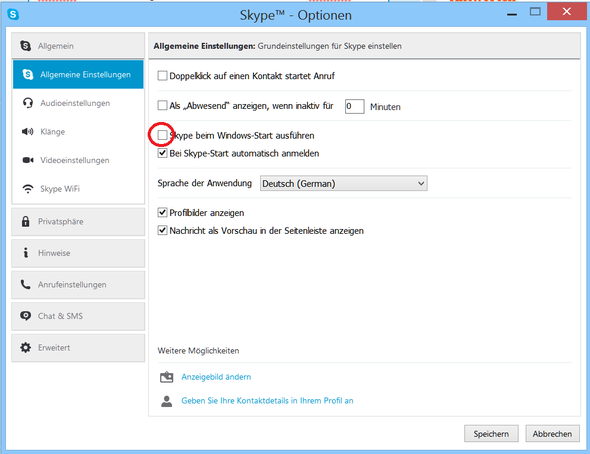This screenshot has height=454, width=590.
Task: Open Videoeinstellungen via camera icon
Action: 28,160
